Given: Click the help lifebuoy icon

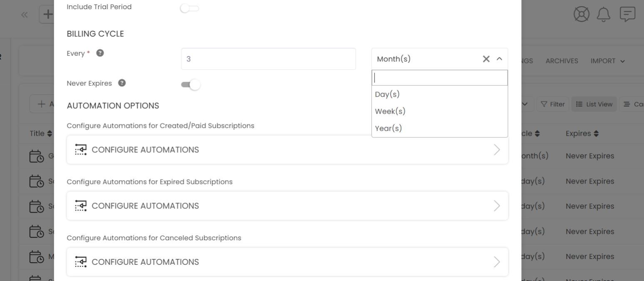Looking at the screenshot, I should (x=582, y=14).
